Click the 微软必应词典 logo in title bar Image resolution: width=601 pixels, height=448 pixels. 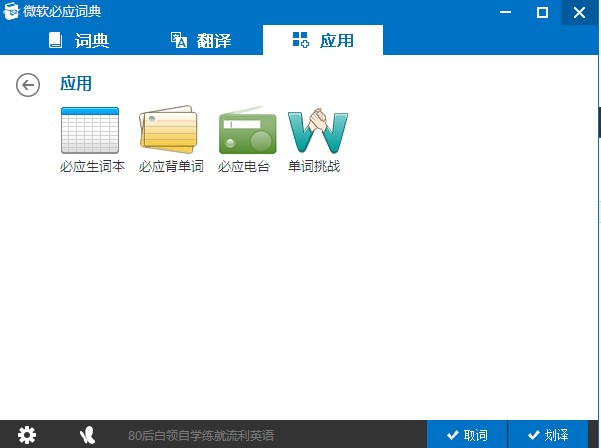[x=11, y=11]
